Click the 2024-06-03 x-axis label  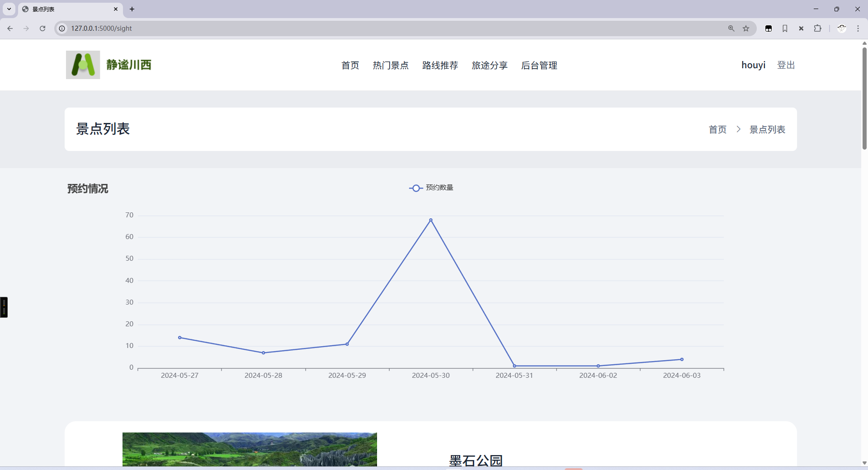(x=682, y=376)
